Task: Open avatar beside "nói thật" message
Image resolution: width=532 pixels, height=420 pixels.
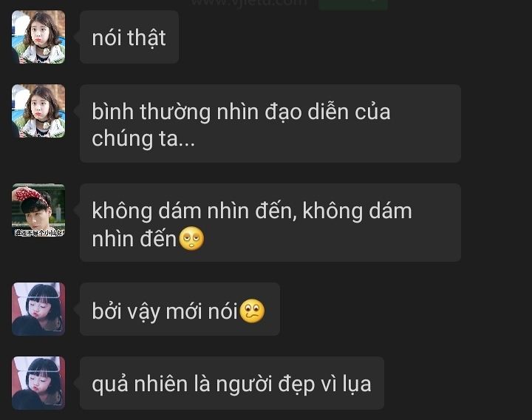Action: coord(38,37)
